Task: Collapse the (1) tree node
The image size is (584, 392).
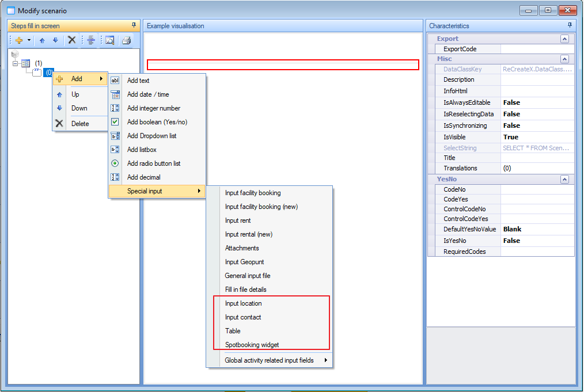Action: click(x=16, y=63)
